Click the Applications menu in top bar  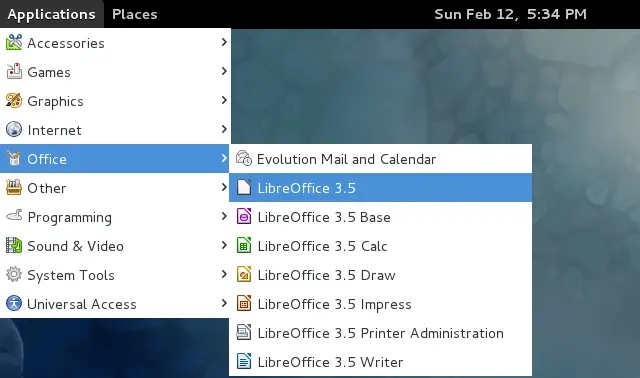click(x=51, y=14)
